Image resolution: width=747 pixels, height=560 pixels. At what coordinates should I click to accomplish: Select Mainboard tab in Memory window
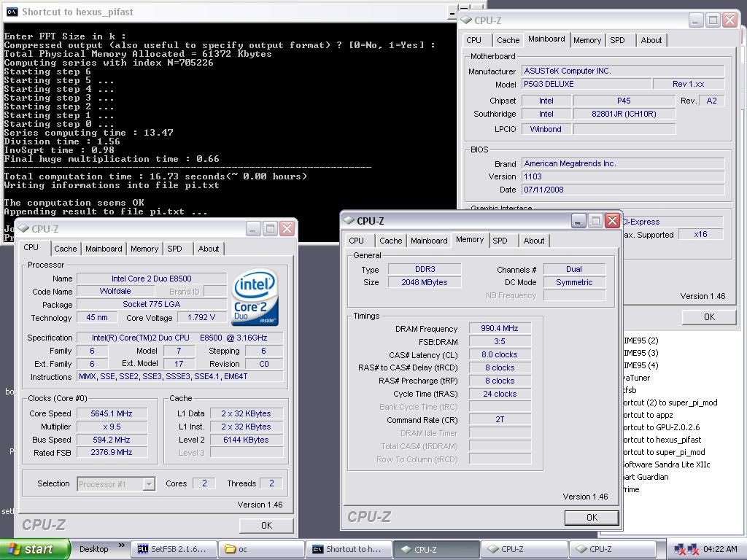429,241
